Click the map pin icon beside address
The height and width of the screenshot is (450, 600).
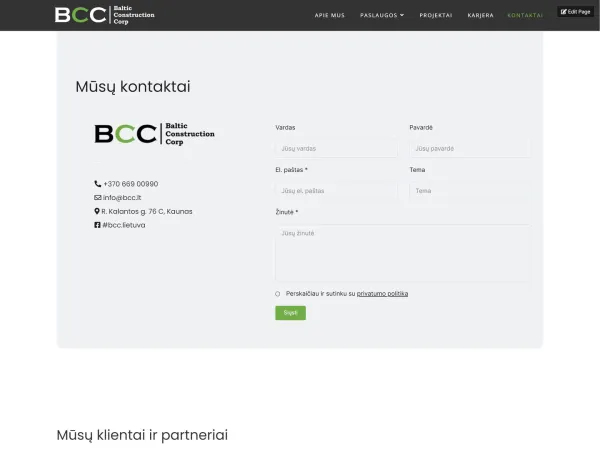click(x=97, y=211)
